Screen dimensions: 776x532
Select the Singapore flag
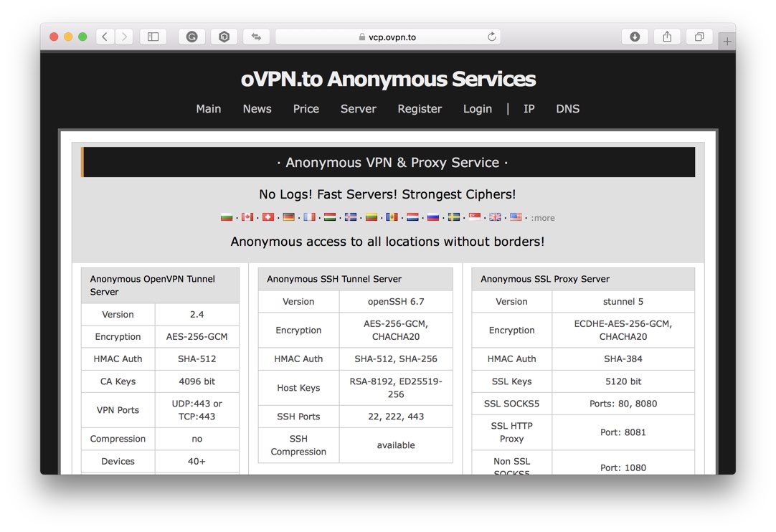point(475,217)
